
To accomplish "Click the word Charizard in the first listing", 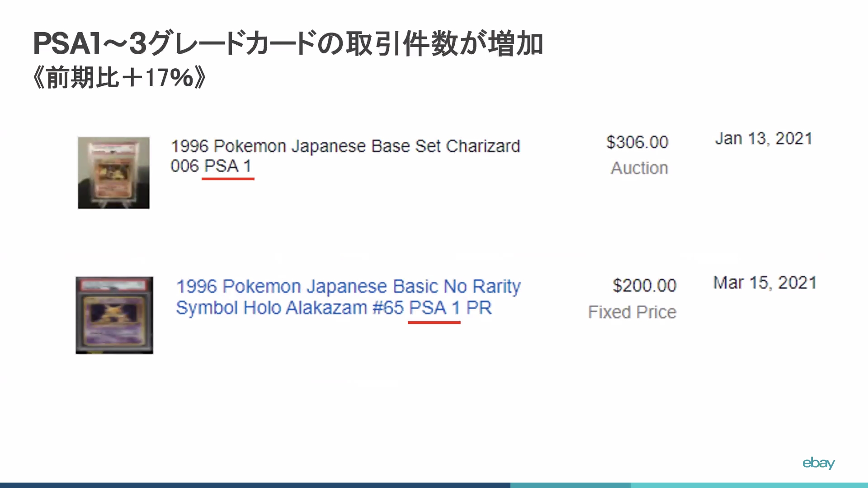I will point(483,146).
